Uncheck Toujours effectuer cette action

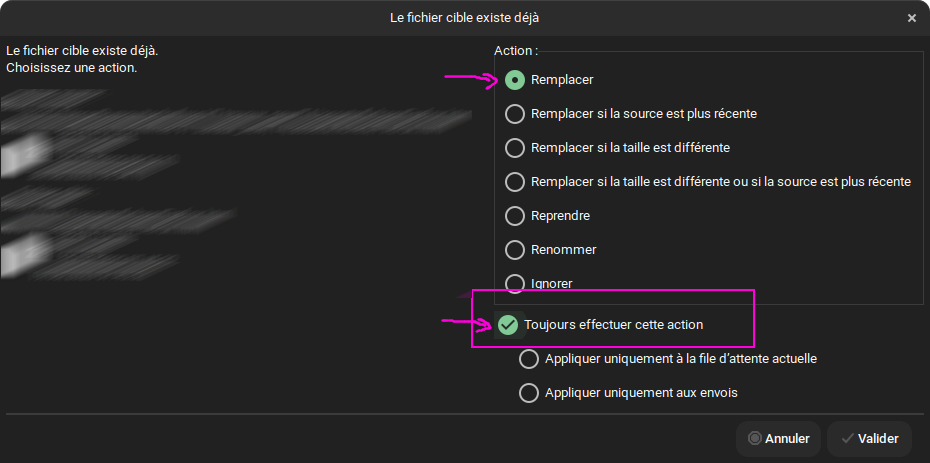click(508, 324)
